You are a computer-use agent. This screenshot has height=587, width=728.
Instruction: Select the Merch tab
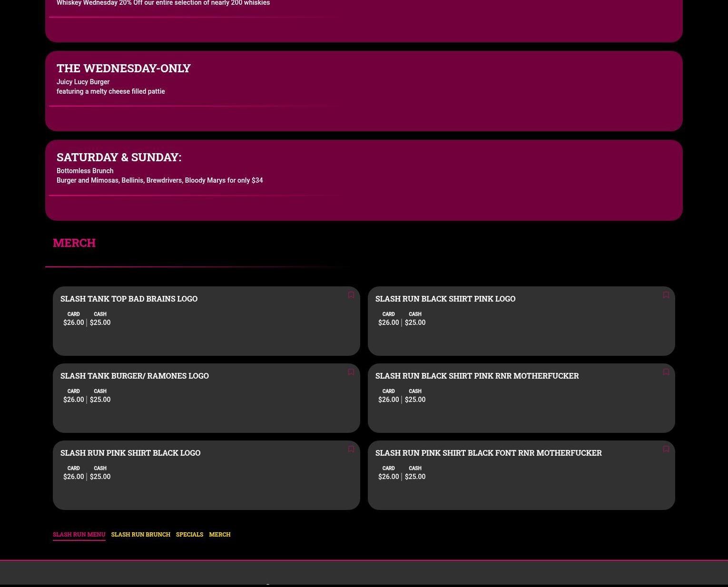point(220,534)
